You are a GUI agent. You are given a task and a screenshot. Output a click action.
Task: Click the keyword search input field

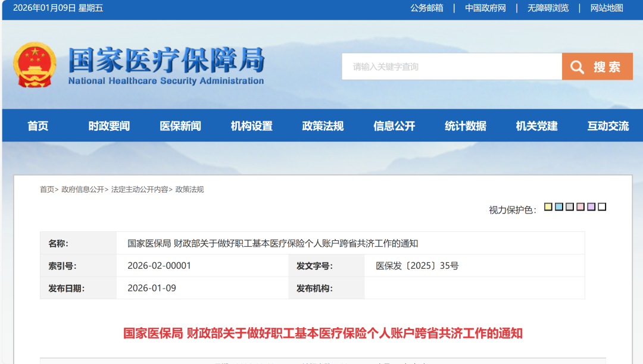(451, 67)
